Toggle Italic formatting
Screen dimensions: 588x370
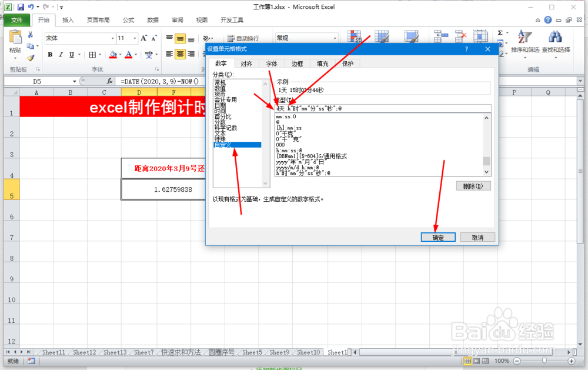pyautogui.click(x=61, y=55)
